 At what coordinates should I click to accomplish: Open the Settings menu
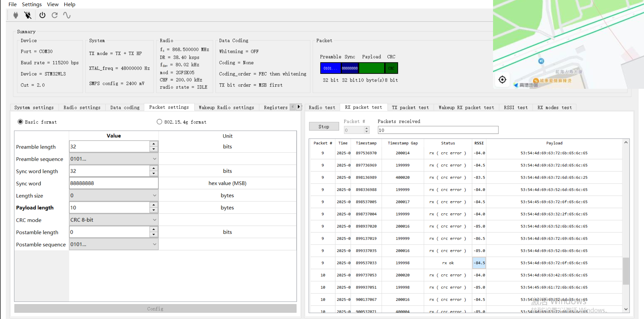pyautogui.click(x=32, y=4)
